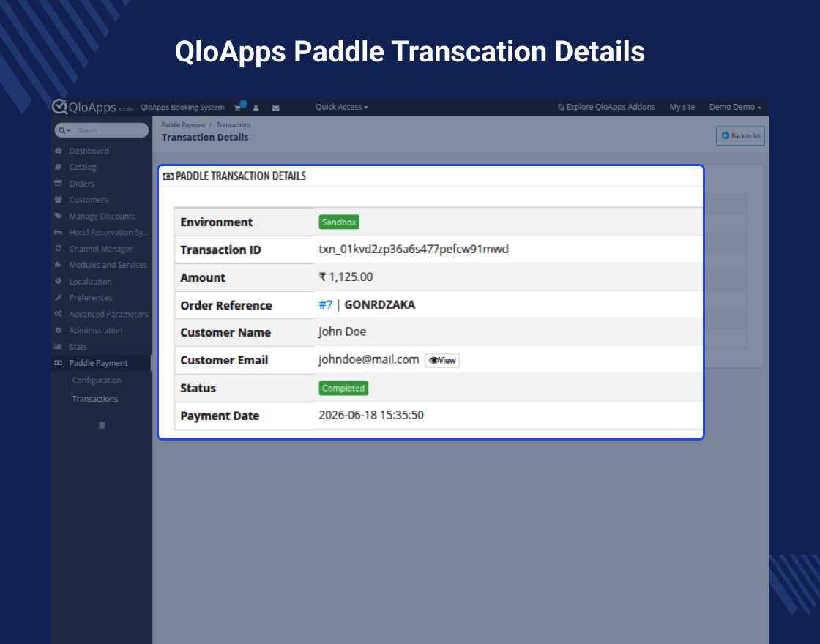Select transaction ID txn_01kvd2zp36a6s477pefcw91mwd

coord(413,249)
